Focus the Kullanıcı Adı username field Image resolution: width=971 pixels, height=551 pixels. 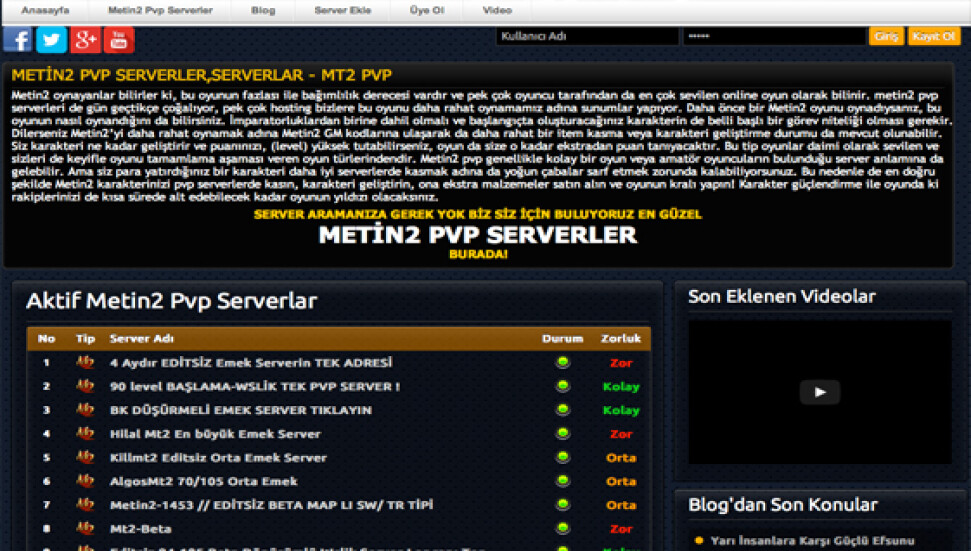[587, 36]
